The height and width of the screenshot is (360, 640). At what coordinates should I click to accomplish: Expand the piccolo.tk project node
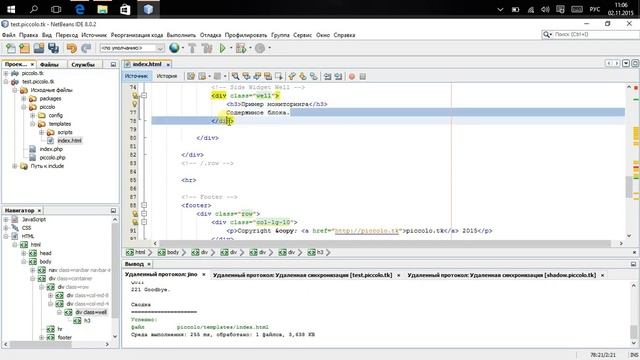pos(6,73)
